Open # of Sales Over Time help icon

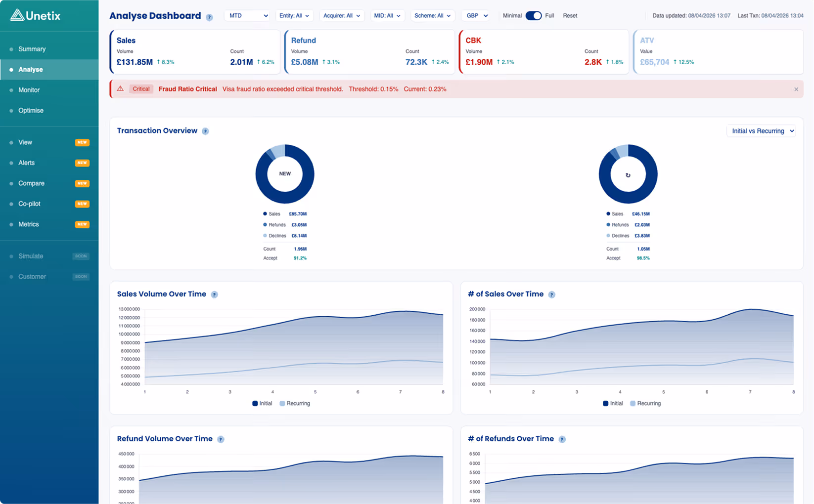click(551, 294)
